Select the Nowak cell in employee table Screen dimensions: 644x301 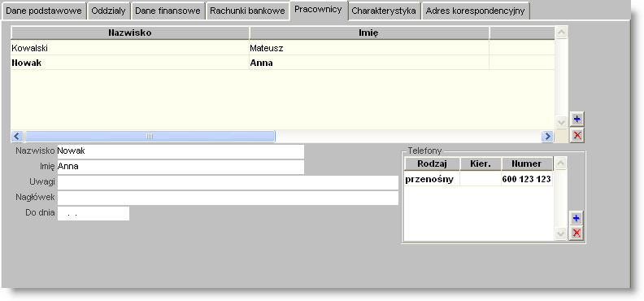coord(130,63)
